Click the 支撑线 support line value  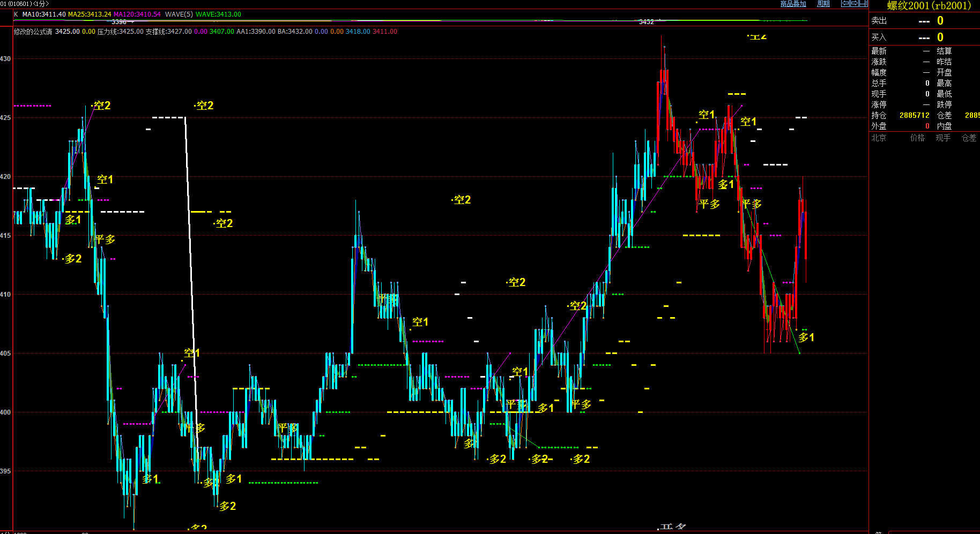(168, 32)
